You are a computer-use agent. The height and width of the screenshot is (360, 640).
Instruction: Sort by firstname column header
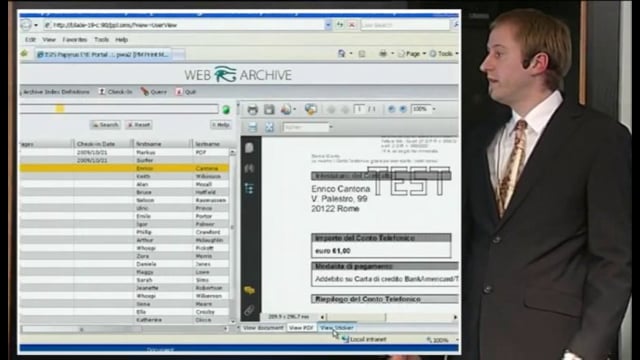coord(162,144)
